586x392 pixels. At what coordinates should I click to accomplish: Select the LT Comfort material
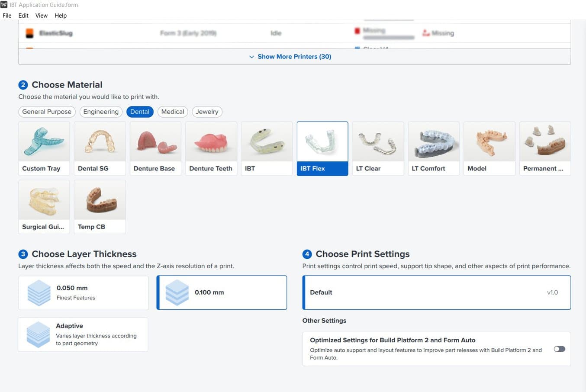point(433,148)
